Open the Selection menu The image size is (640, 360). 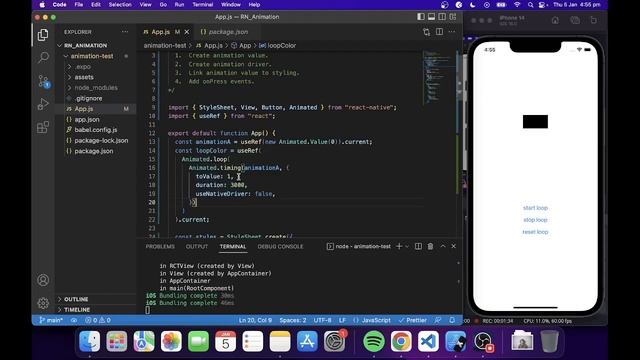[120, 4]
